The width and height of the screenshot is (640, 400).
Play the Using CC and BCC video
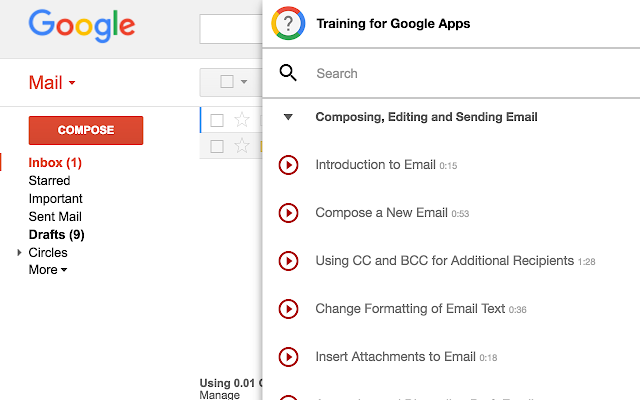point(288,261)
